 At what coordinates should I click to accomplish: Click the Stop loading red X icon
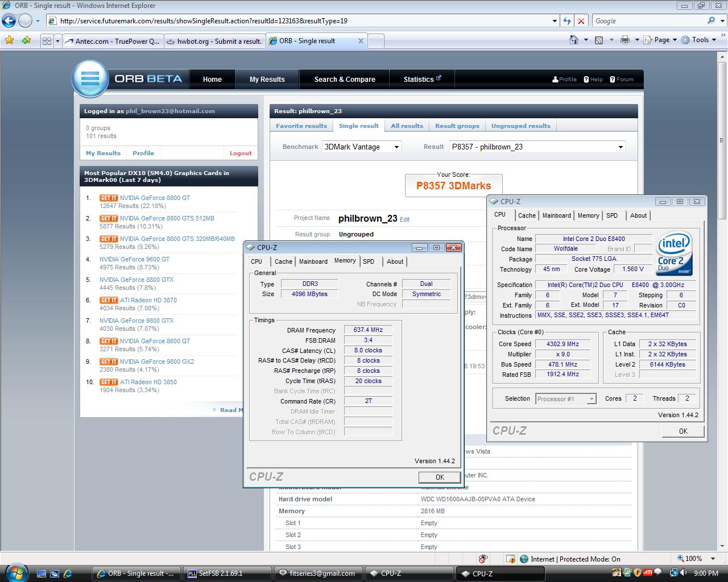[x=581, y=21]
